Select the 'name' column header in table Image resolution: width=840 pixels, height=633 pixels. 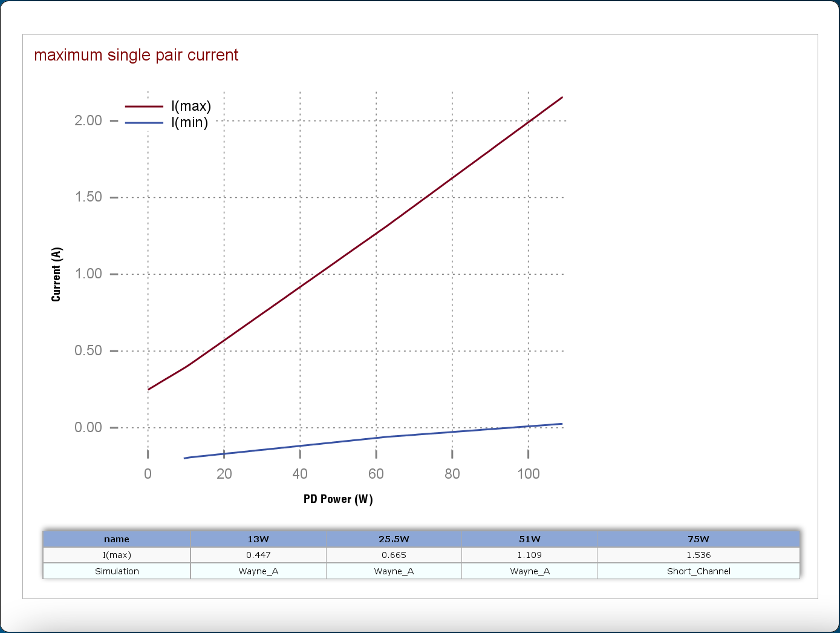point(117,539)
